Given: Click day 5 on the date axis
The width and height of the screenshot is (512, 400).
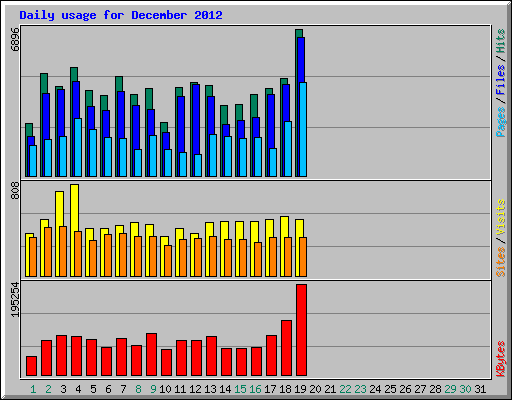Looking at the screenshot, I should (93, 389).
